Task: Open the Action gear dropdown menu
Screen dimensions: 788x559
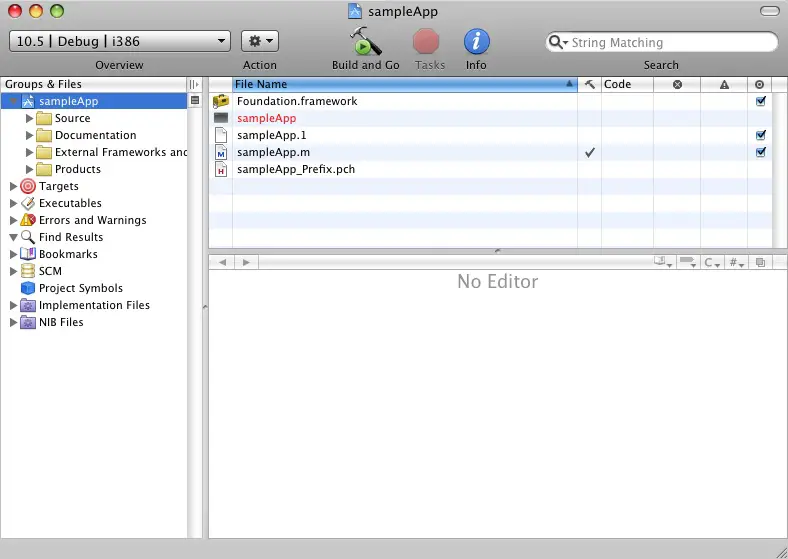Action: pyautogui.click(x=260, y=41)
